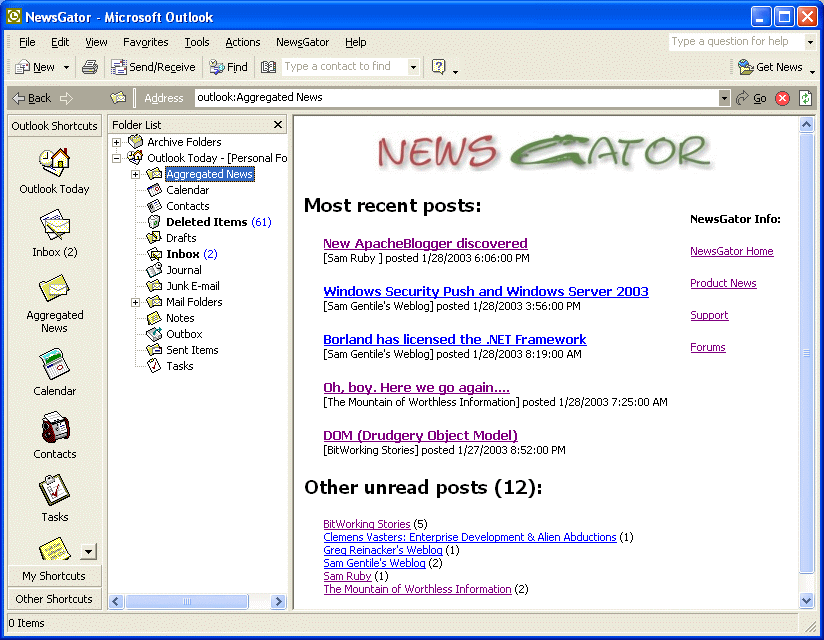Click Folder List horizontal scrollbar right arrow
Image resolution: width=824 pixels, height=640 pixels.
pyautogui.click(x=279, y=601)
